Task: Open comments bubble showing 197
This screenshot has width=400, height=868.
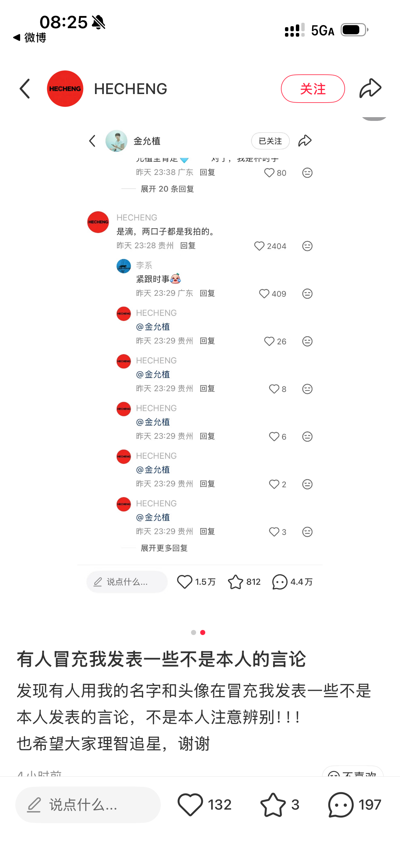Action: point(355,804)
